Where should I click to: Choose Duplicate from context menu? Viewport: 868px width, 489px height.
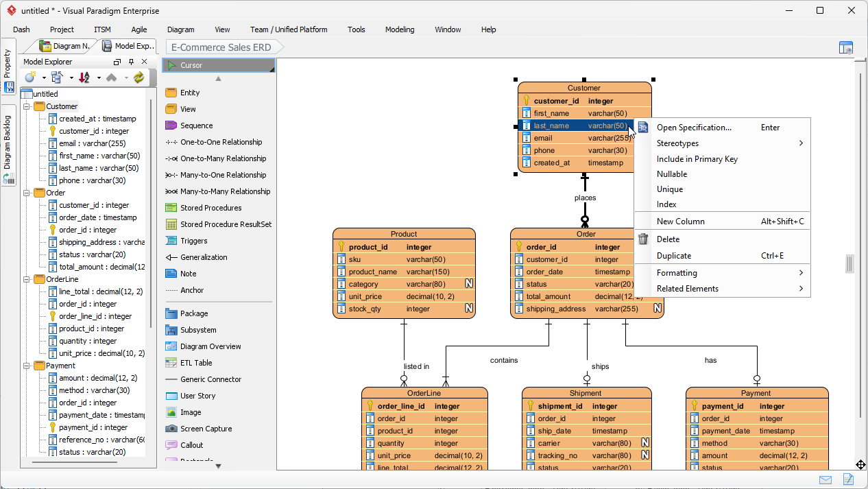[722, 256]
